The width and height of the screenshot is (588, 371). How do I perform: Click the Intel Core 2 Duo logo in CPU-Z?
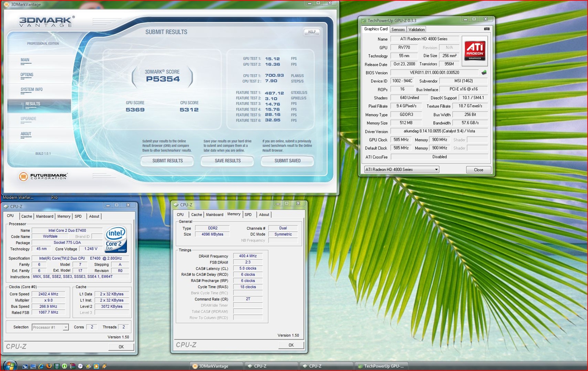pos(116,239)
